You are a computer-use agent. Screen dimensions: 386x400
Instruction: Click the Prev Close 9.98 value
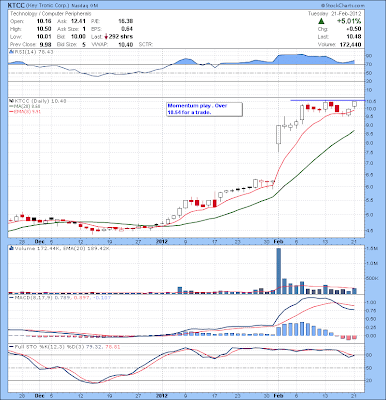point(45,44)
